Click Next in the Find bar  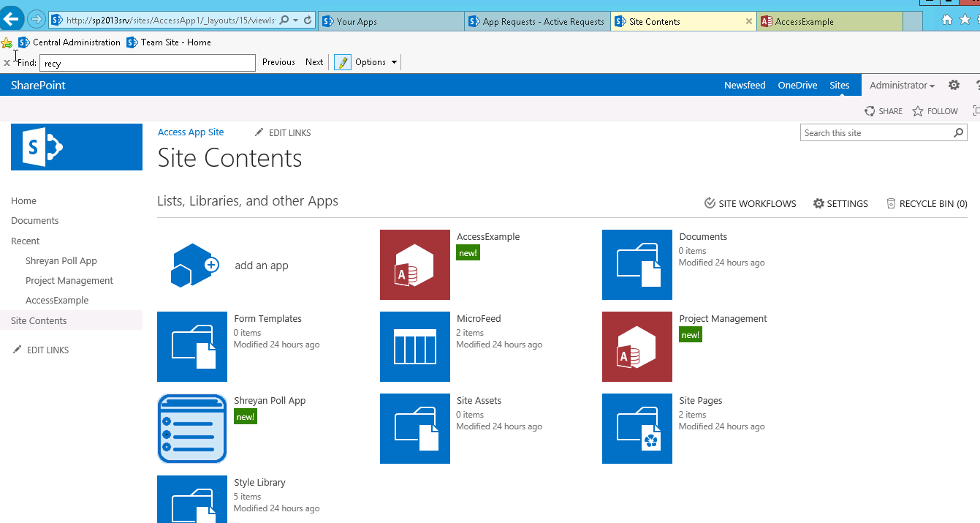tap(314, 62)
